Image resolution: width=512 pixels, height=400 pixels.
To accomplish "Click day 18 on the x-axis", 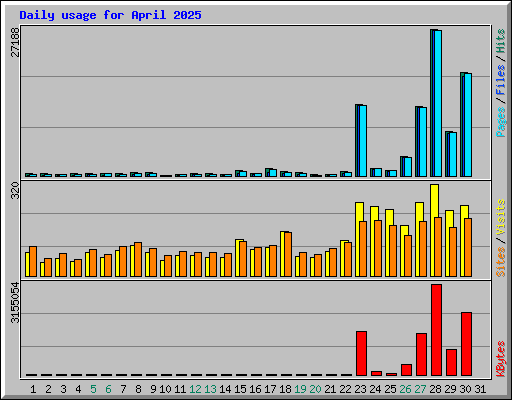I will tap(285, 389).
